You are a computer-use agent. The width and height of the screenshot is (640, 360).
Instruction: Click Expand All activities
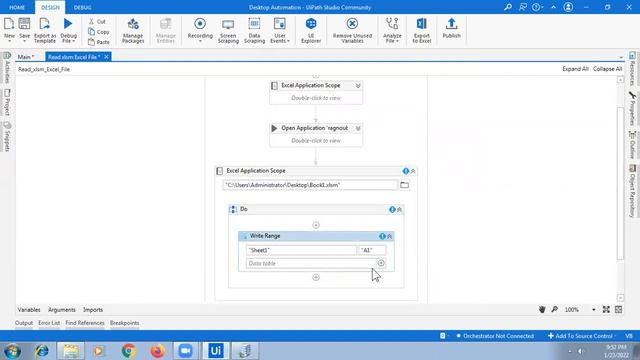(575, 69)
